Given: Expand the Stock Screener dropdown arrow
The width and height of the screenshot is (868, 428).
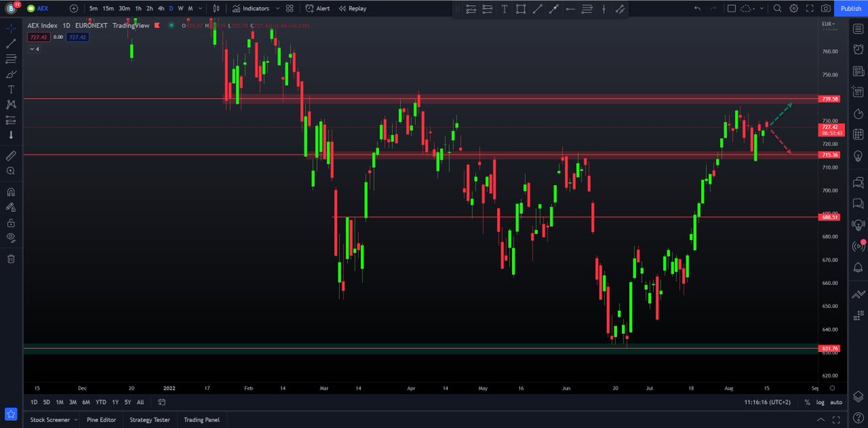Looking at the screenshot, I should 76,419.
